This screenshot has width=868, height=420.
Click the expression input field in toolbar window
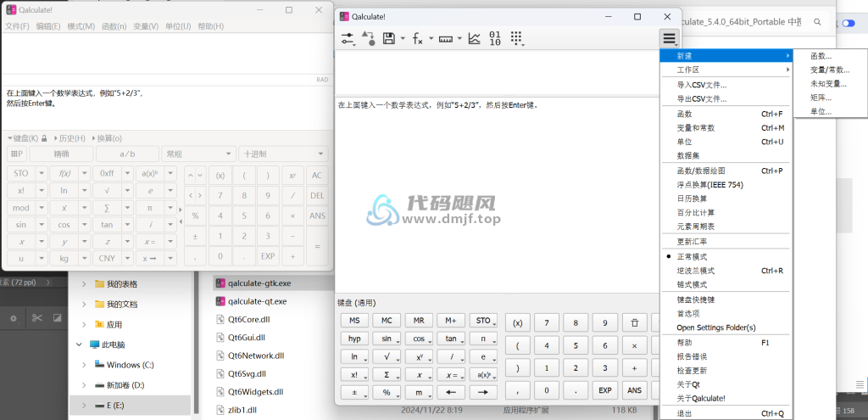pos(498,72)
